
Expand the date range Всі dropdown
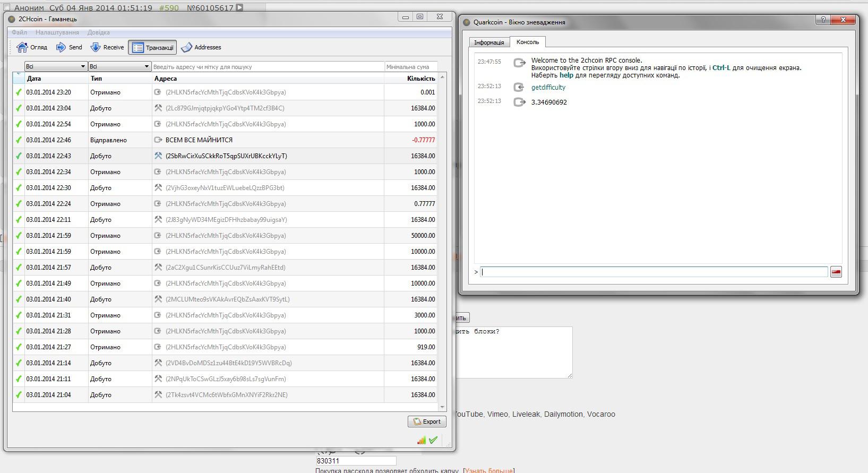point(56,66)
